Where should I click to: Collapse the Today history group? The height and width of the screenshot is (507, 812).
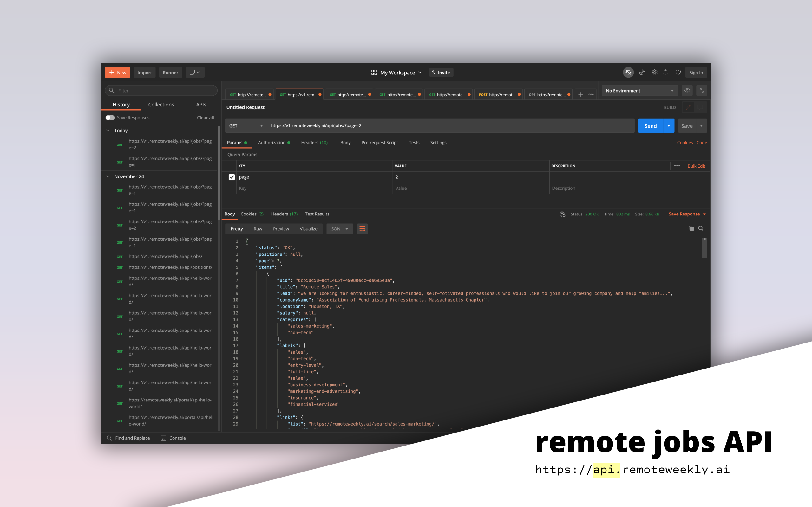(x=108, y=131)
